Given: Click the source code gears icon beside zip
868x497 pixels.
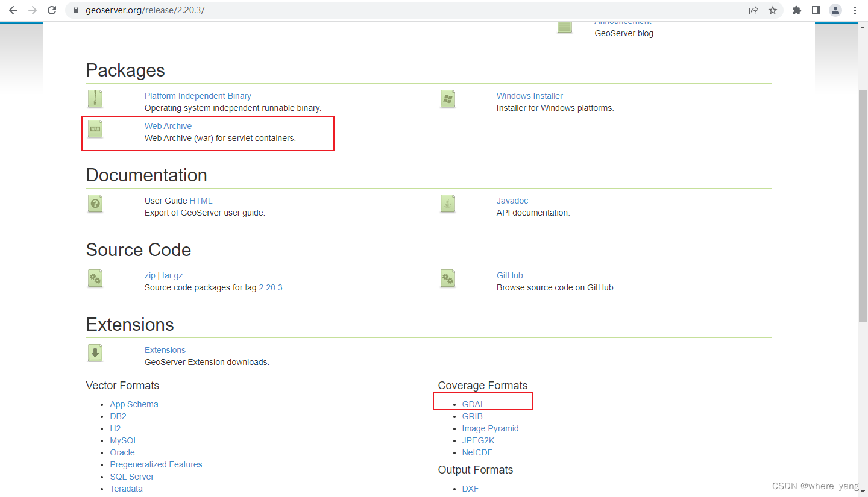Looking at the screenshot, I should pyautogui.click(x=95, y=278).
